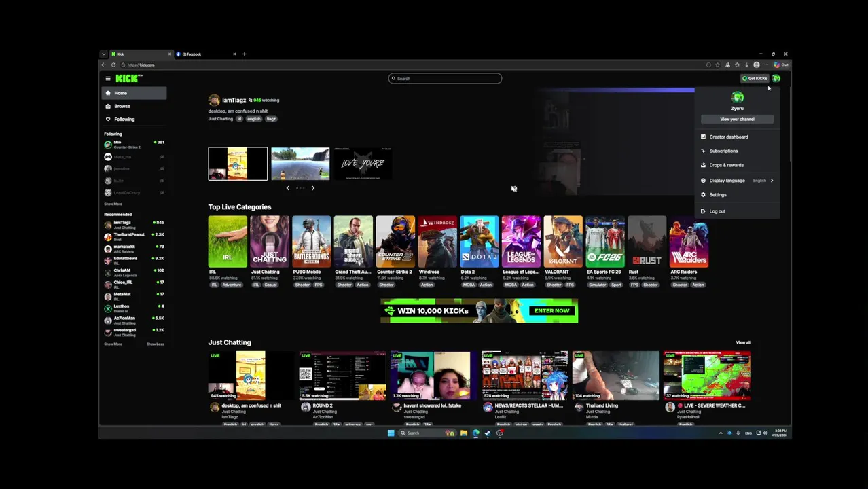Collapse Recommended list with Show Less
868x489 pixels.
(x=155, y=344)
